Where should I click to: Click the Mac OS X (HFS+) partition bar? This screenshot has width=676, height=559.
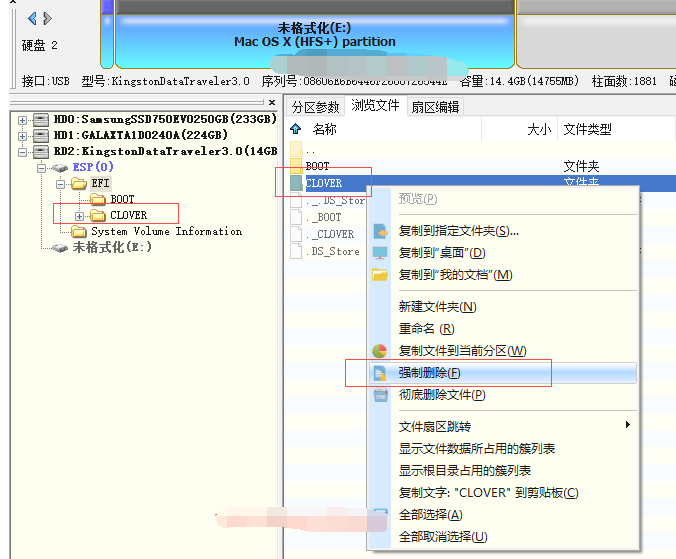(315, 36)
